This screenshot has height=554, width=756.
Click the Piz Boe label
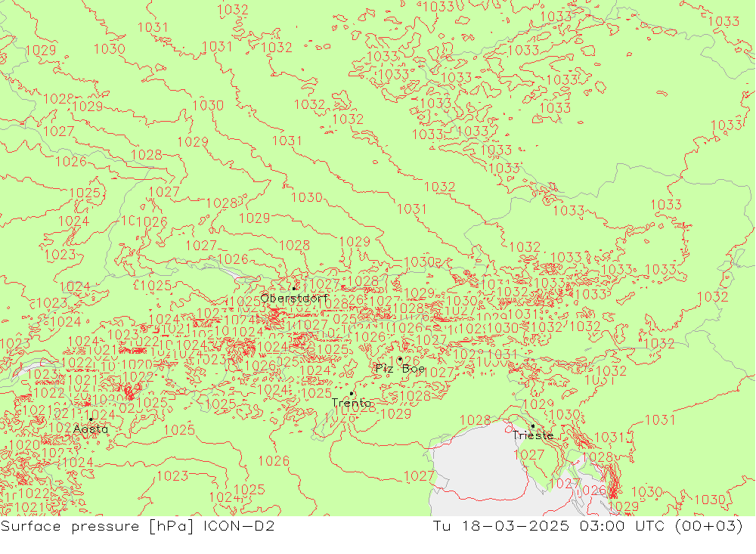point(401,369)
